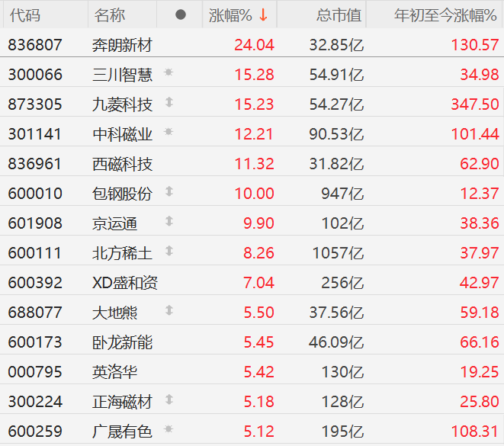Image resolution: width=504 pixels, height=446 pixels.
Task: Select stock name 包钢股份
Action: (x=122, y=194)
